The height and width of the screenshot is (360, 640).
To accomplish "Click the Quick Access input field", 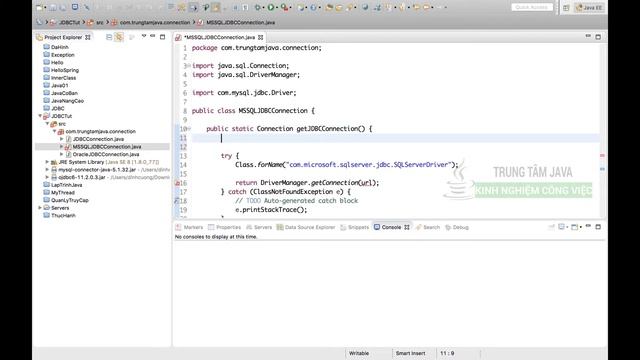I will [x=532, y=7].
